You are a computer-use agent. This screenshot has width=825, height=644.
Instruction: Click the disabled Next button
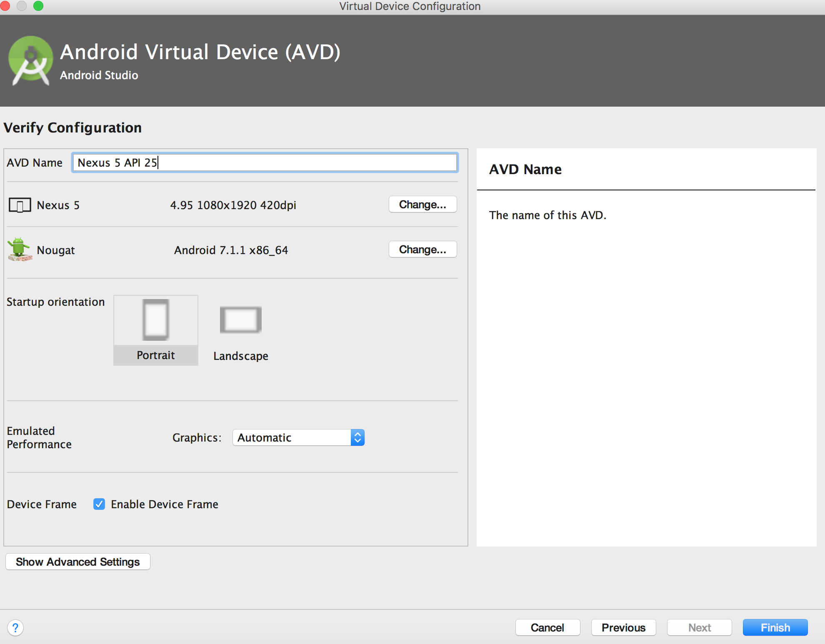pyautogui.click(x=699, y=627)
